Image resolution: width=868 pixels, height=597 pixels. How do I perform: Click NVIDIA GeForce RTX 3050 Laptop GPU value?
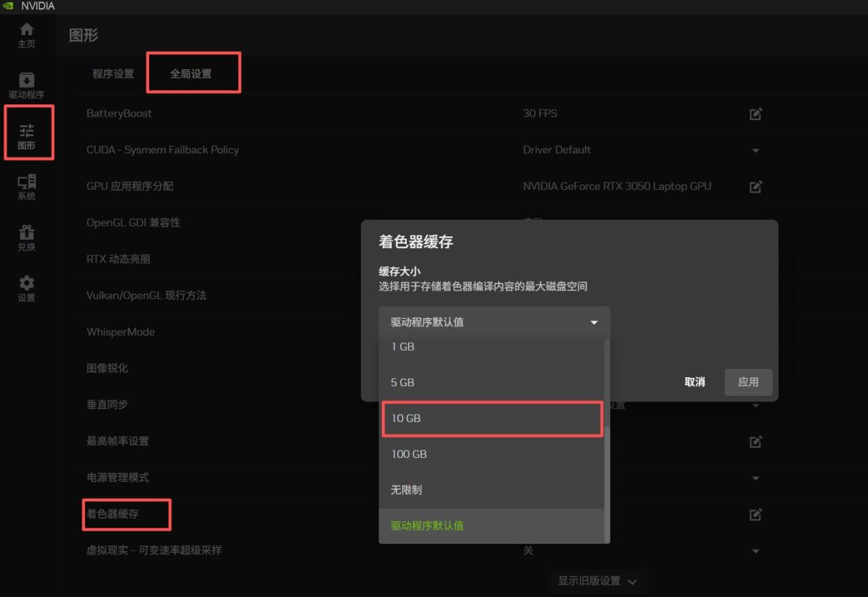tap(617, 187)
